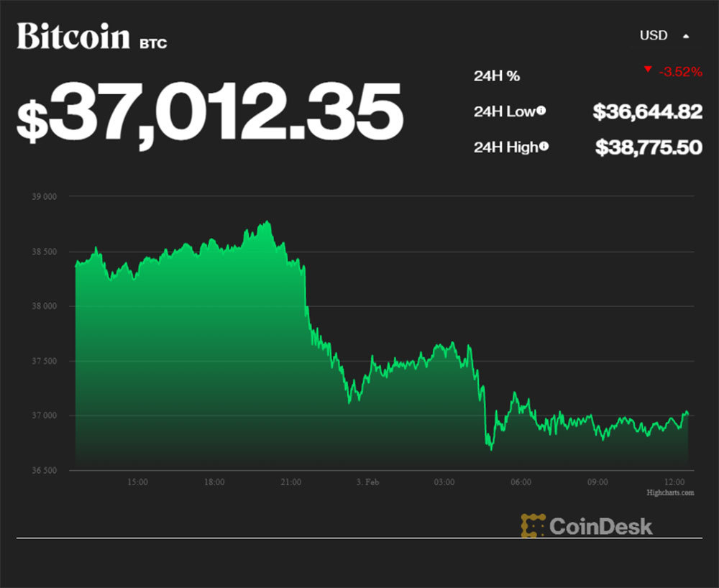This screenshot has width=719, height=588.
Task: Click the CoinDesk logo icon
Action: point(533,525)
